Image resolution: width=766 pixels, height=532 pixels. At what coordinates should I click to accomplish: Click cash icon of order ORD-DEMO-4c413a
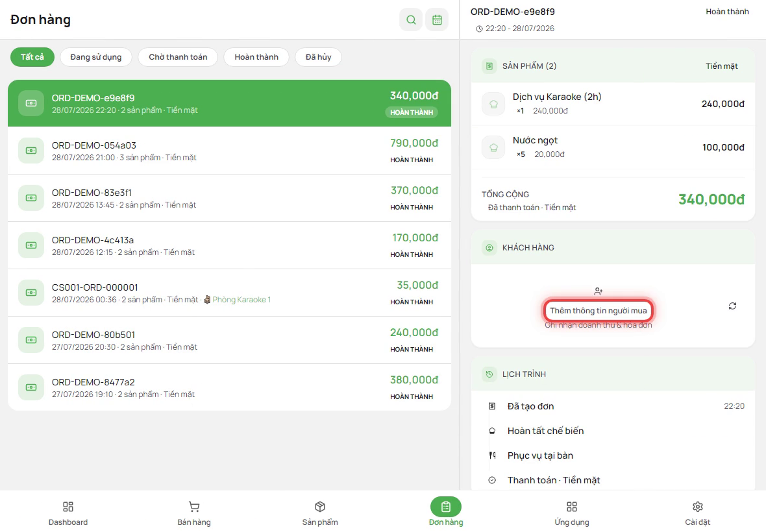(x=31, y=245)
